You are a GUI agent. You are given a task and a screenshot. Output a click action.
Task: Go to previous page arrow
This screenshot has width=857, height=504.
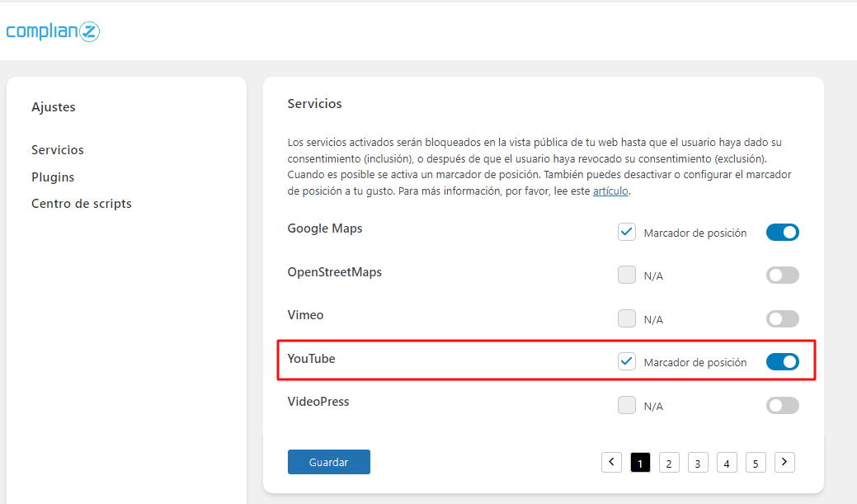611,463
